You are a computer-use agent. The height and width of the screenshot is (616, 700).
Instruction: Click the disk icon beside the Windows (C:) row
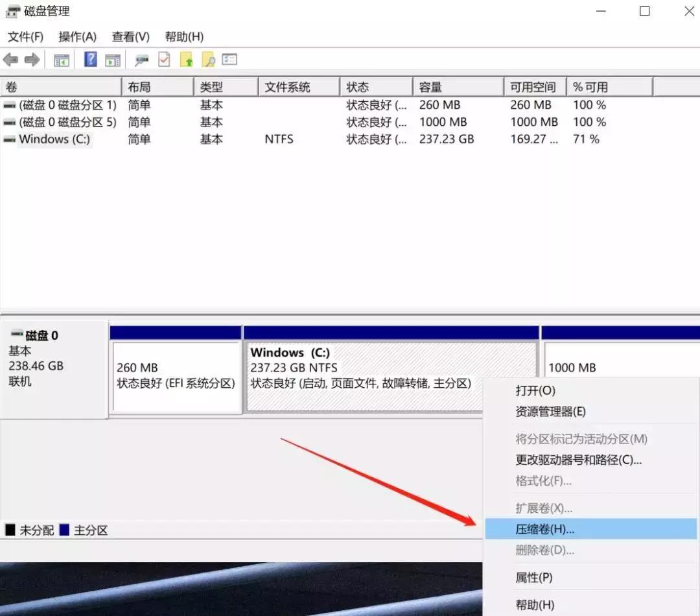(x=8, y=139)
